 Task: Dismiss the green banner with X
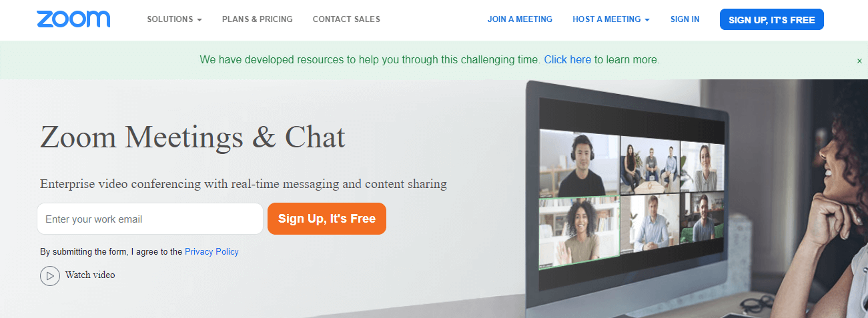pos(859,61)
